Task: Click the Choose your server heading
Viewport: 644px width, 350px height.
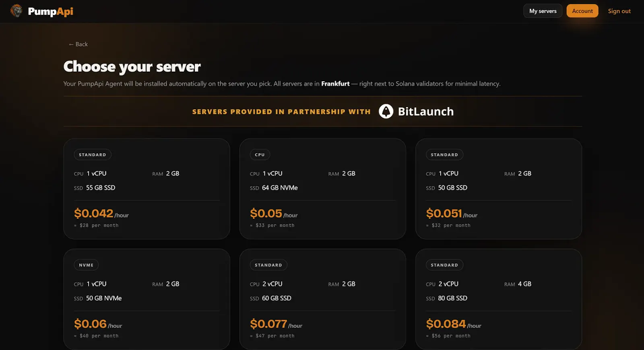Action: pos(132,66)
